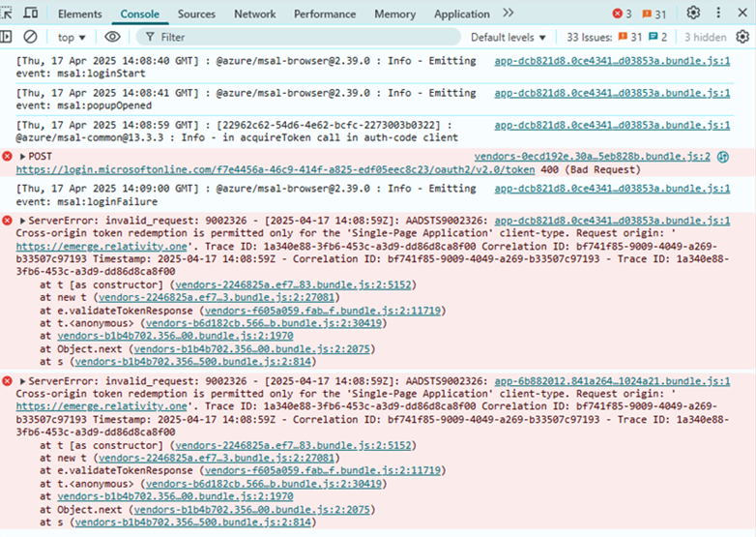Open second error's Object.next stack link
This screenshot has height=537, width=756.
pos(251,510)
